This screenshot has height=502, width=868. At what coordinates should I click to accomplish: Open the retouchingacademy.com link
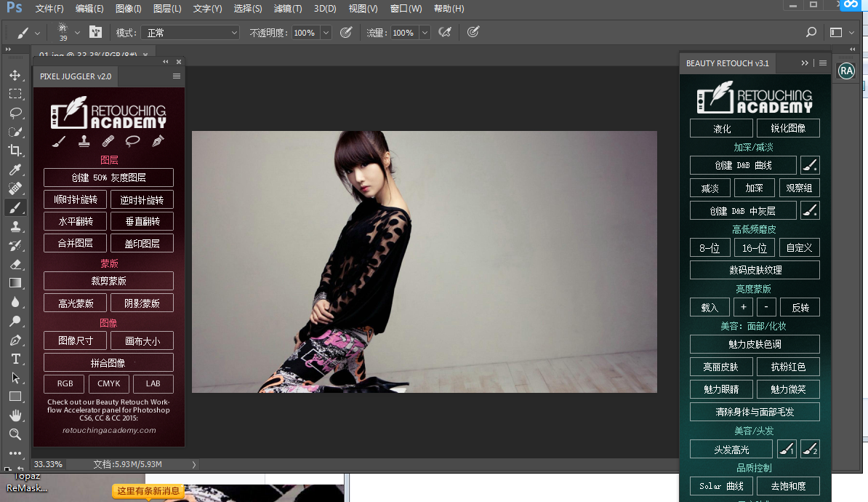109,430
